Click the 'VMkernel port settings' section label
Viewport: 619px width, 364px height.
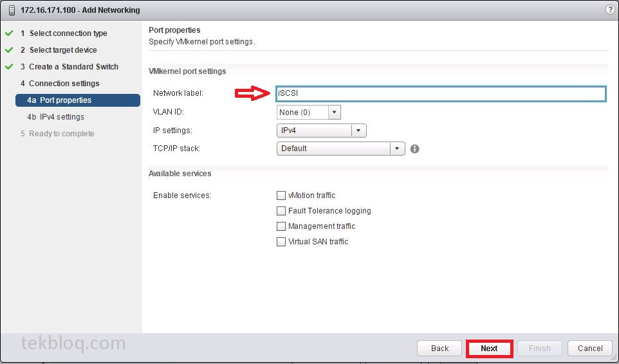click(187, 71)
